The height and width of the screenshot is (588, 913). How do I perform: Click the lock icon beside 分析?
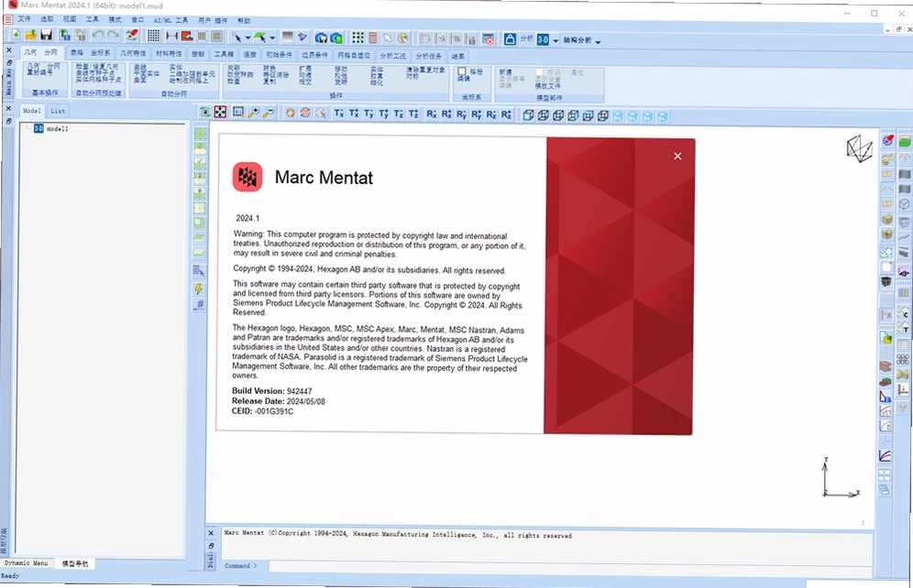(510, 39)
